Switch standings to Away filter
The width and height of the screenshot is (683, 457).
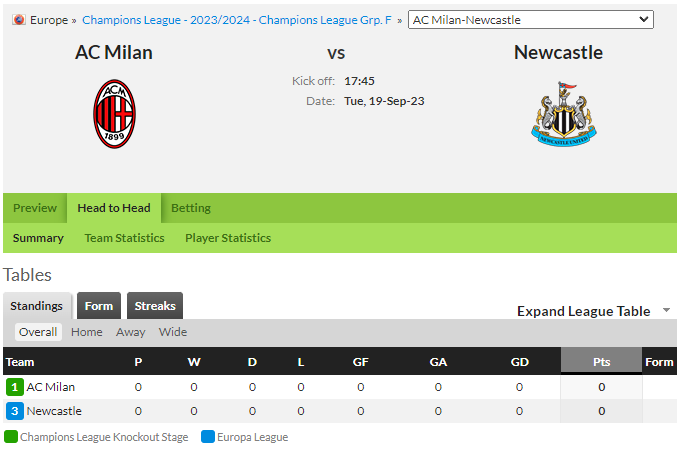click(x=130, y=332)
